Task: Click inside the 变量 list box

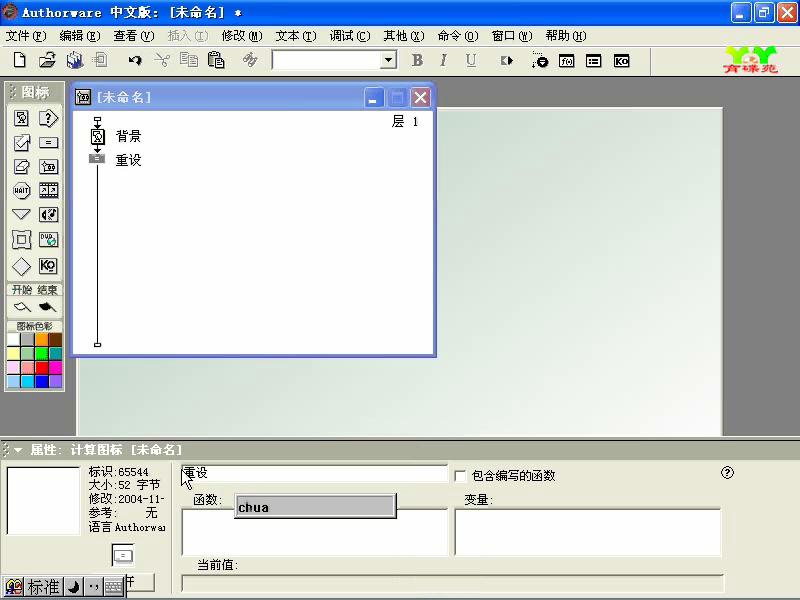Action: 587,532
